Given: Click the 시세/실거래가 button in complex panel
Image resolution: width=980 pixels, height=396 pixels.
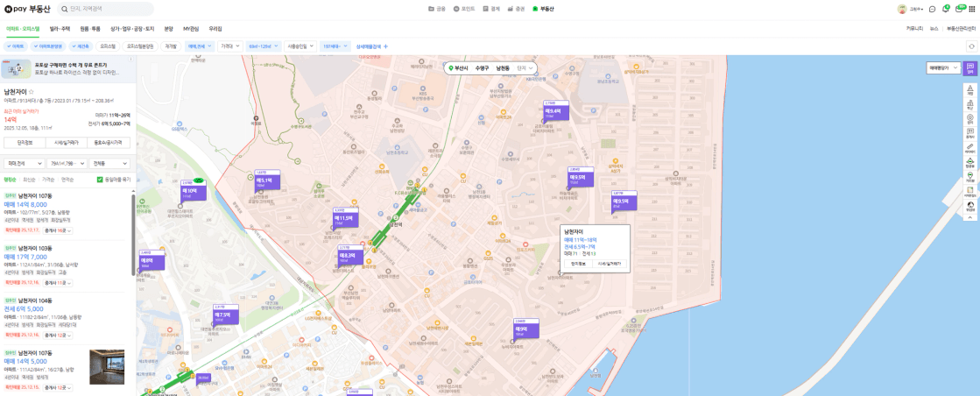Looking at the screenshot, I should point(67,143).
